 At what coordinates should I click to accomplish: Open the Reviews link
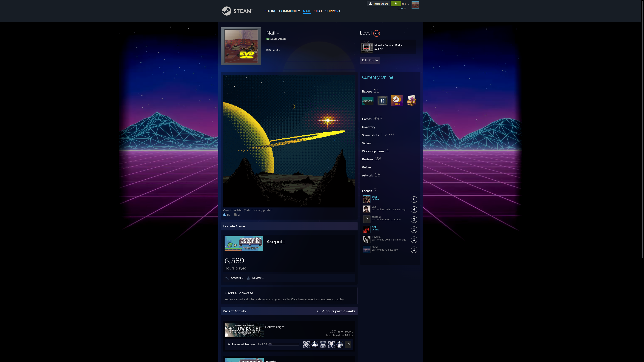(x=371, y=159)
